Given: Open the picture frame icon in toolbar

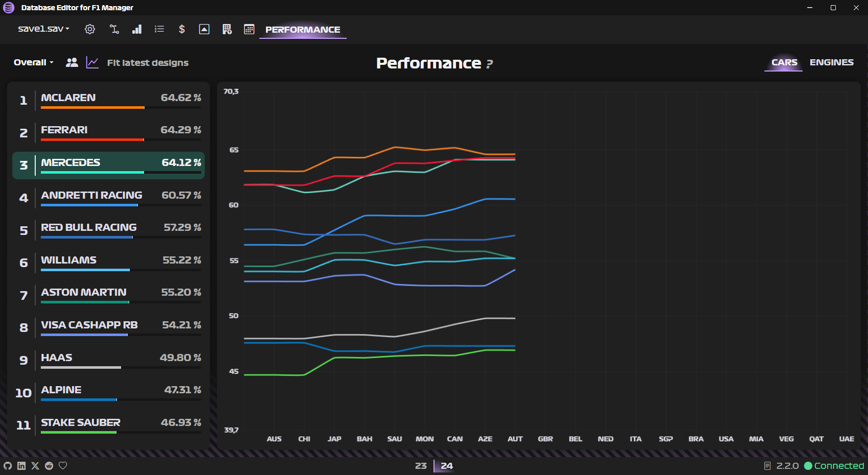Looking at the screenshot, I should [204, 29].
